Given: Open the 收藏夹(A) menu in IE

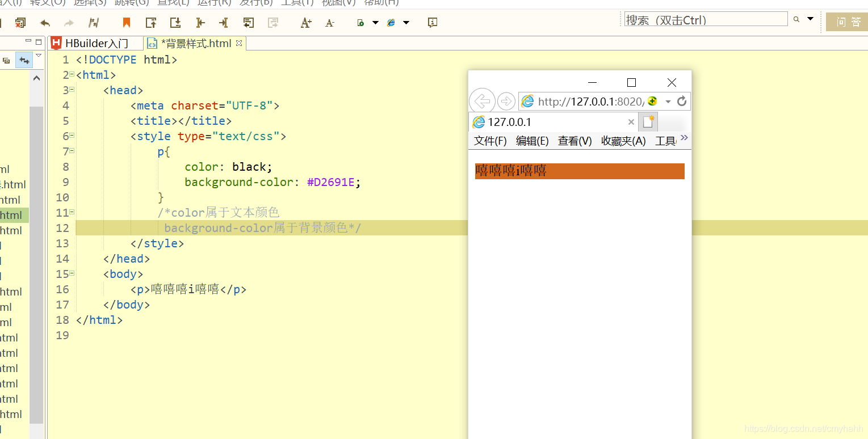Looking at the screenshot, I should (x=623, y=141).
